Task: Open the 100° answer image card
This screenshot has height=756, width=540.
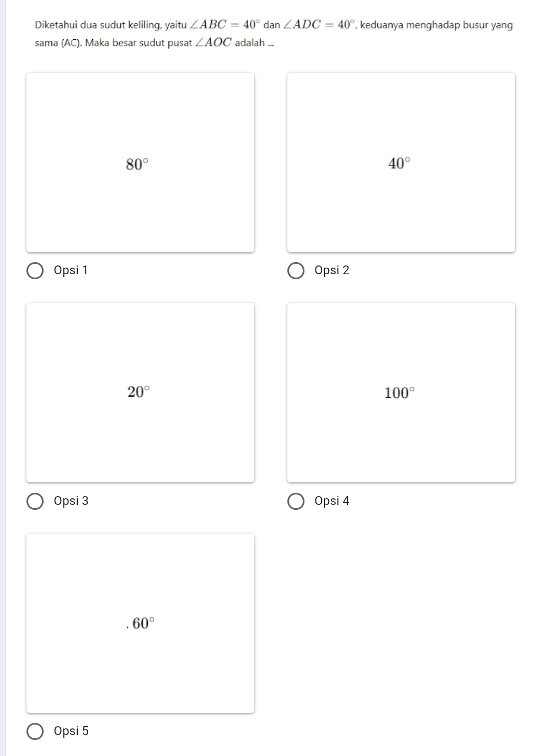Action: click(401, 393)
